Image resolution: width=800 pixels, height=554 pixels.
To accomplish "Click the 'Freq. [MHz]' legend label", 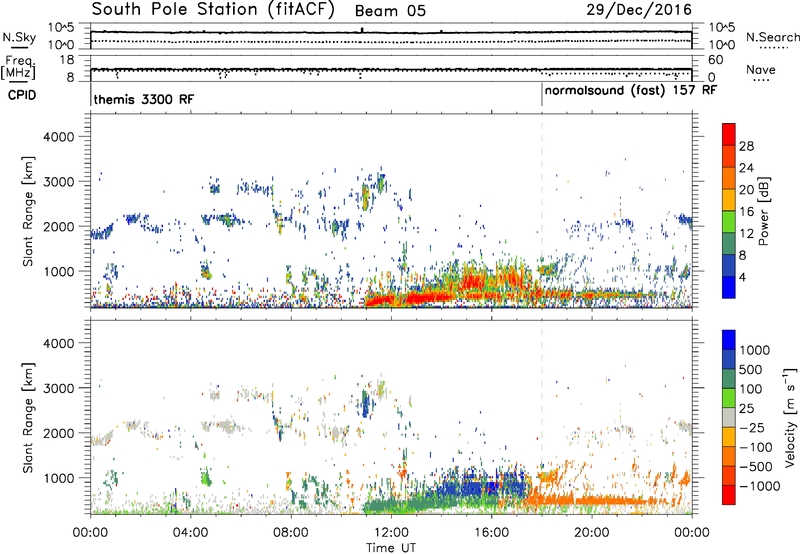I will [18, 67].
